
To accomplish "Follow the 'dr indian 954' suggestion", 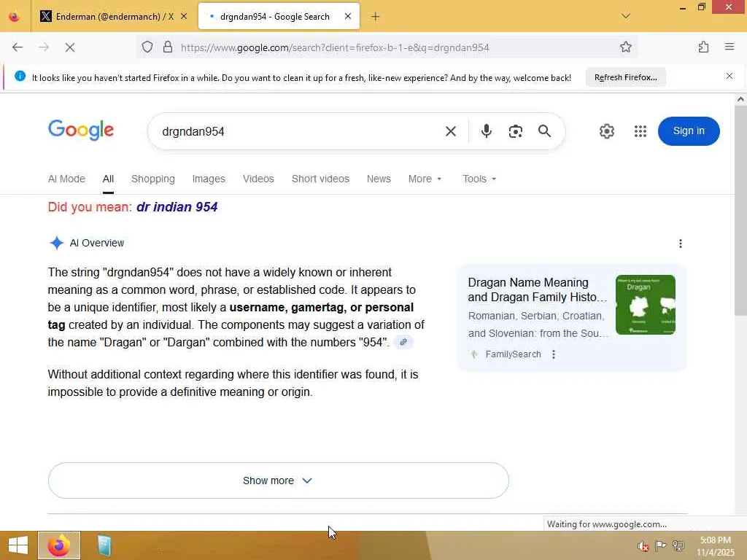I will 177,207.
